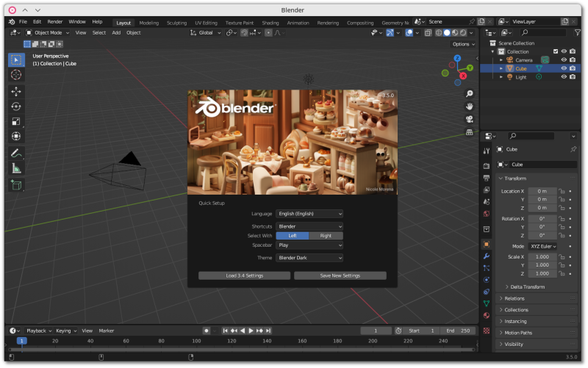This screenshot has height=368, width=588.
Task: Click Load 3.4 Settings button
Action: tap(245, 275)
